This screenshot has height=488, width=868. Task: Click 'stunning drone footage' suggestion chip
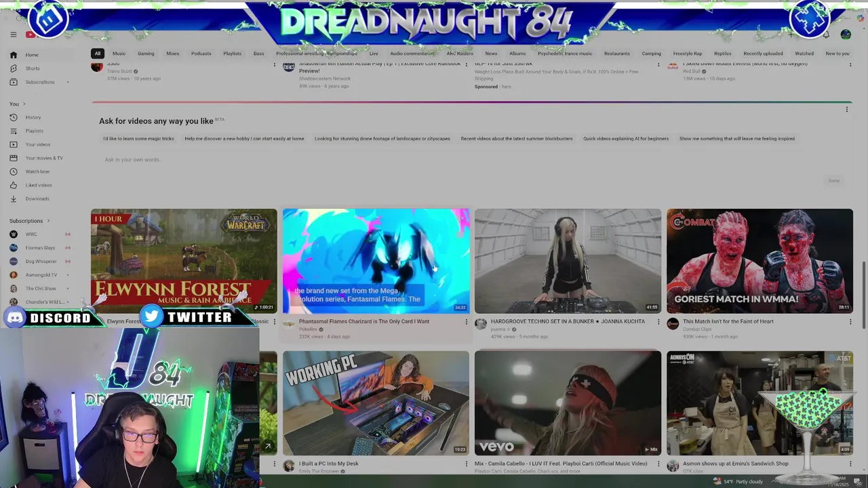tap(382, 139)
